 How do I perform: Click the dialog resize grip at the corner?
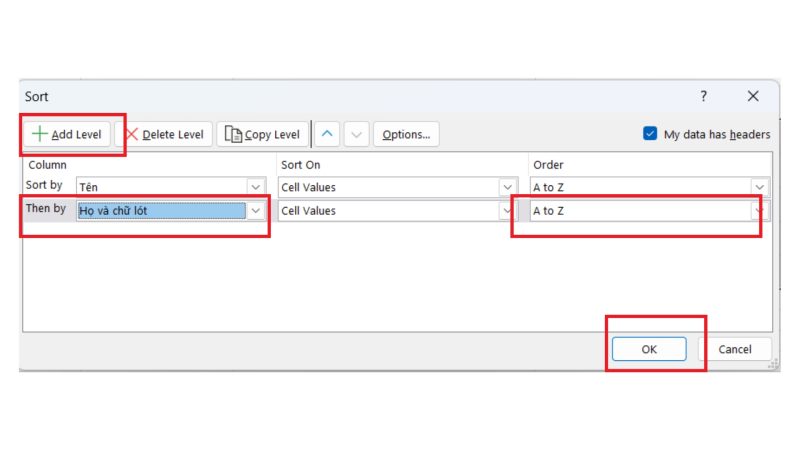[x=773, y=364]
